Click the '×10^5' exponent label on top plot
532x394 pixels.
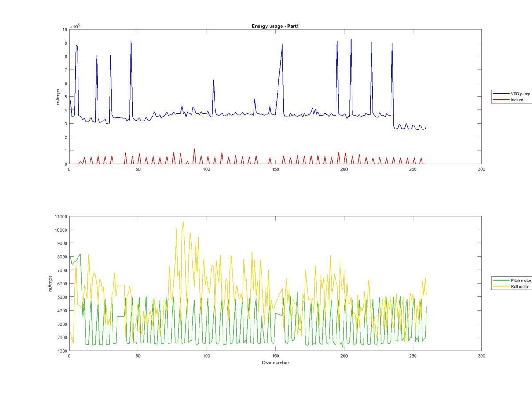coord(75,26)
